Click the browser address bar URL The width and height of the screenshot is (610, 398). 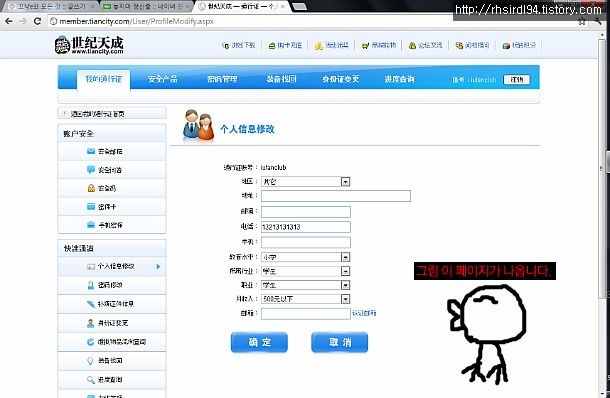point(136,21)
